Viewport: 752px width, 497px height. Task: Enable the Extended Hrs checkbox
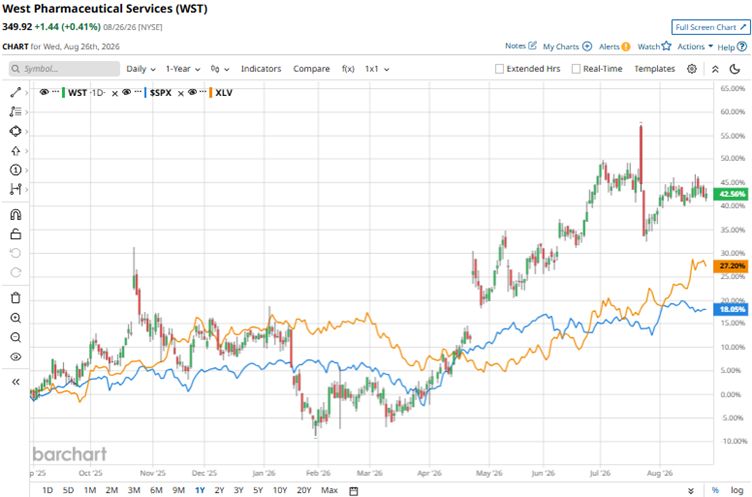click(x=499, y=69)
